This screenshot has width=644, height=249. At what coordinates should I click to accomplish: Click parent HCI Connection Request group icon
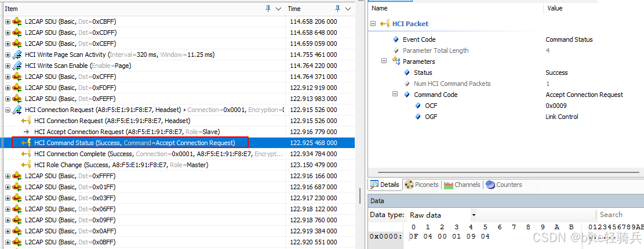point(17,110)
